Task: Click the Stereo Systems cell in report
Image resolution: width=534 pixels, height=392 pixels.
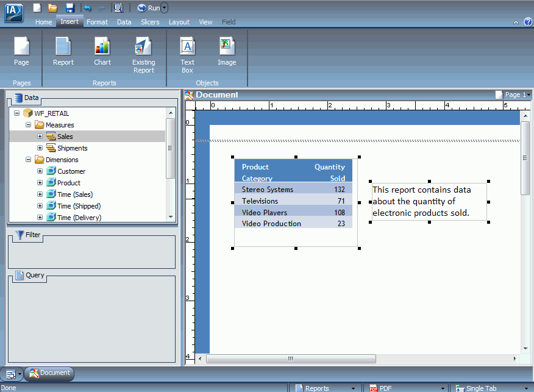Action: 268,190
